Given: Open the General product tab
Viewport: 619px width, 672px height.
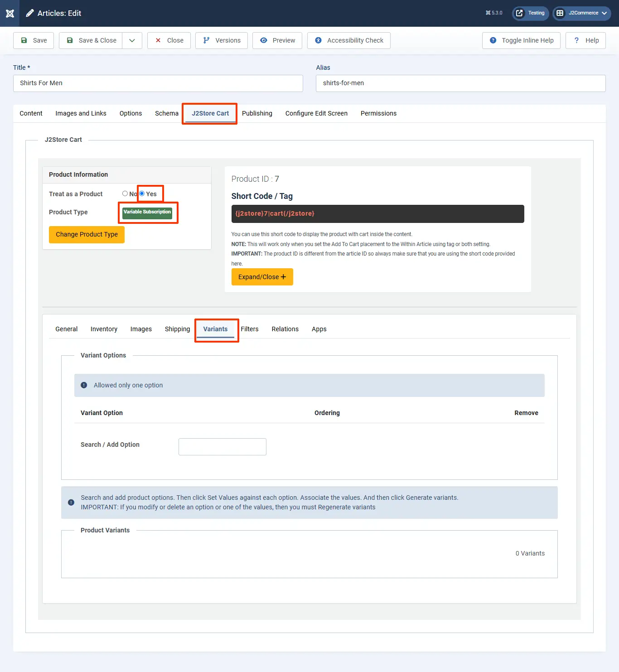Looking at the screenshot, I should (66, 329).
